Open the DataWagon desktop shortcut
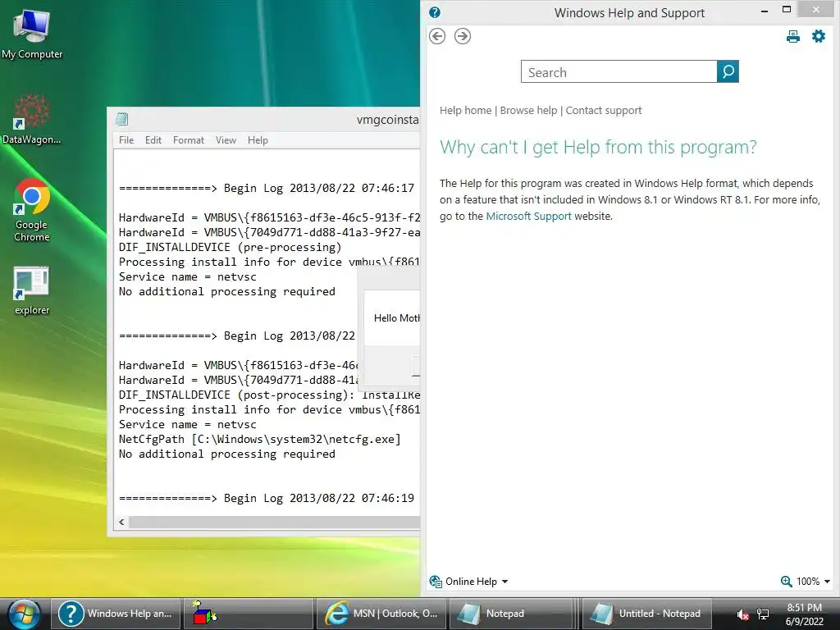Screen dimensions: 840x630 [x=32, y=119]
